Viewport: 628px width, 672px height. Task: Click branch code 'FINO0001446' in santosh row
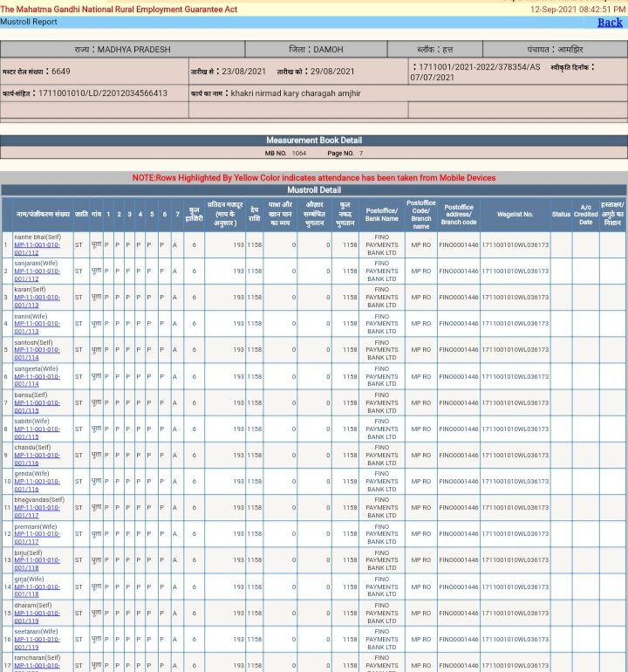pos(459,350)
